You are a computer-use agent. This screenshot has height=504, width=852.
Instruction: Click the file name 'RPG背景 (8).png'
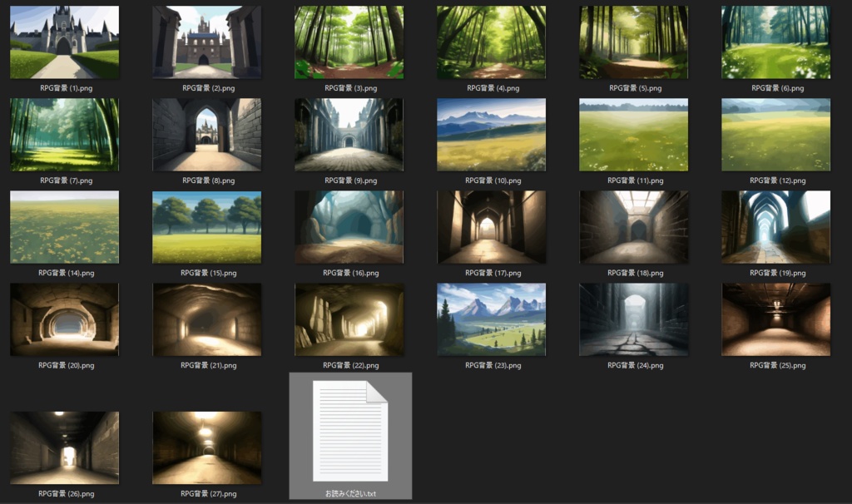pos(209,180)
